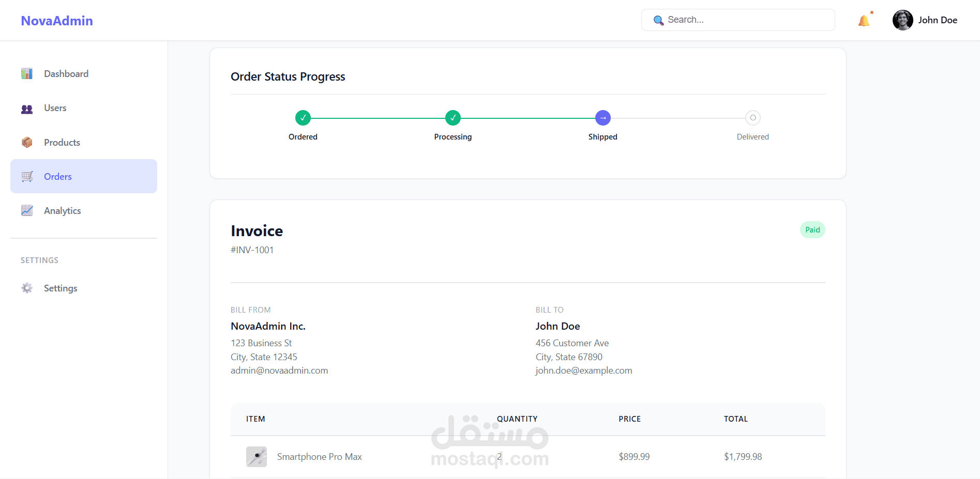980x479 pixels.
Task: Click the Users people icon
Action: coord(27,109)
